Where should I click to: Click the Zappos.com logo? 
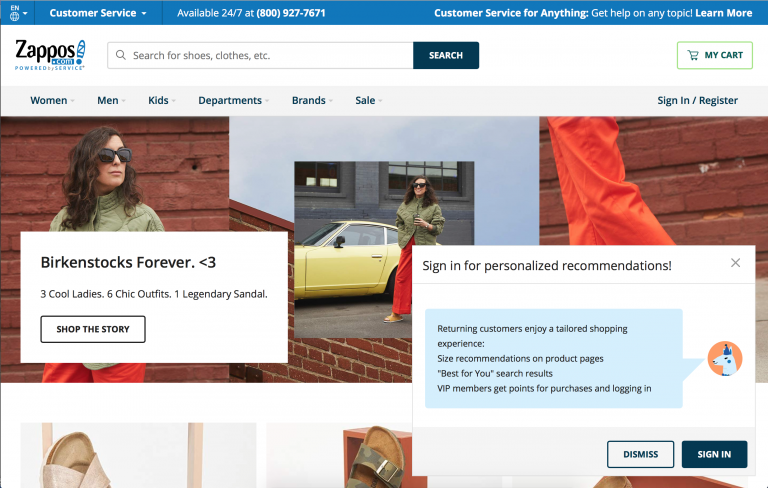point(50,55)
